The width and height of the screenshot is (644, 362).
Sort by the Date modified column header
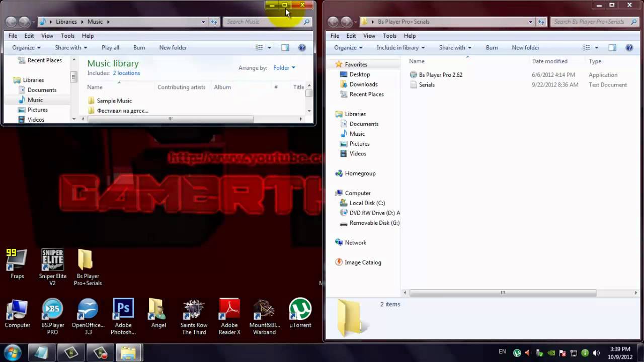[550, 61]
